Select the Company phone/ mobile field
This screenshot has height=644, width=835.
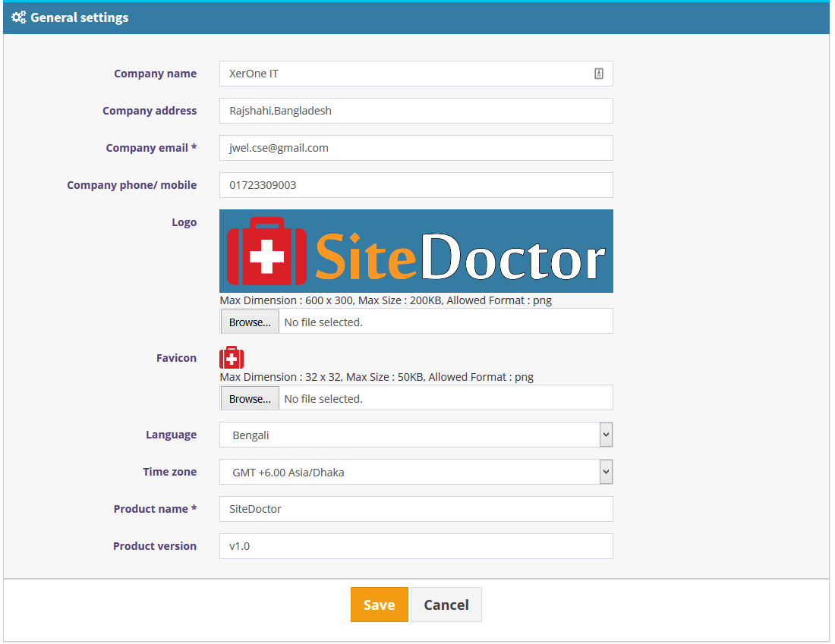pyautogui.click(x=416, y=185)
